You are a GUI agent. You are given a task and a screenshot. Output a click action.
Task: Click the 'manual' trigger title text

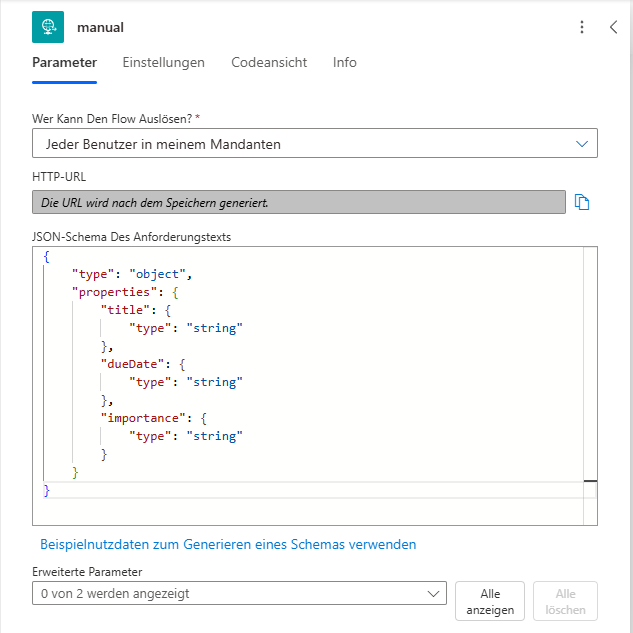point(100,27)
